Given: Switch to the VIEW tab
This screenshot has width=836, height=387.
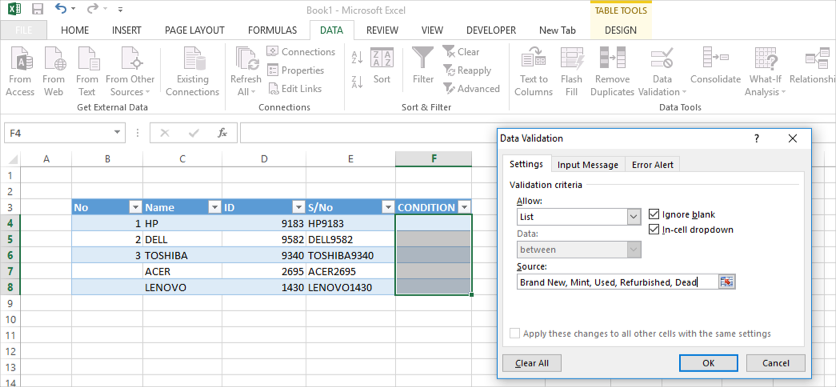Looking at the screenshot, I should [x=432, y=30].
